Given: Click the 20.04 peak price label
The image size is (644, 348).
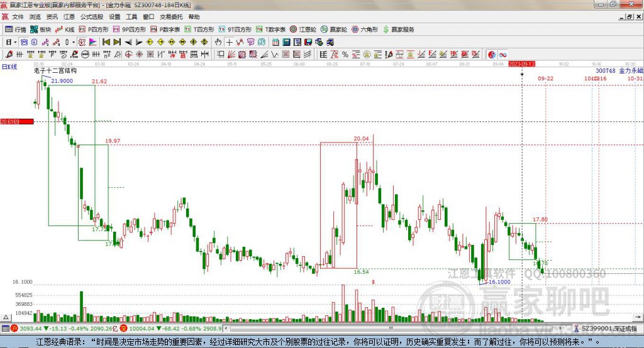Looking at the screenshot, I should [x=361, y=138].
